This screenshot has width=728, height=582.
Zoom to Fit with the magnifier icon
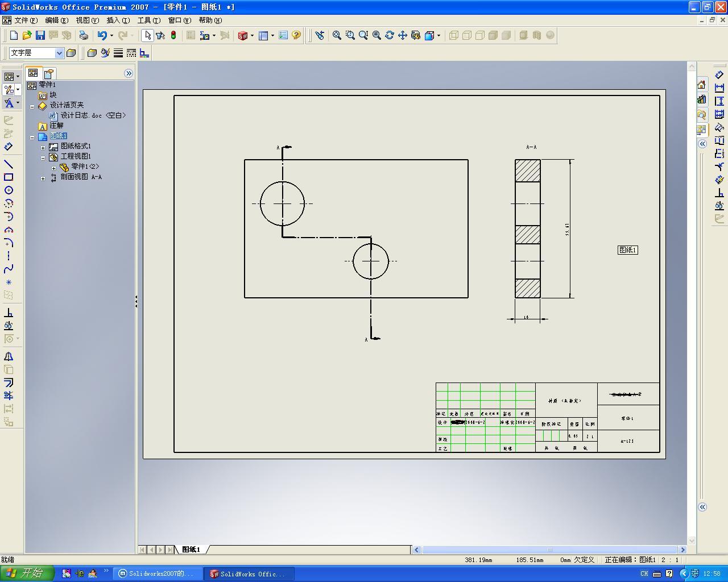[337, 35]
